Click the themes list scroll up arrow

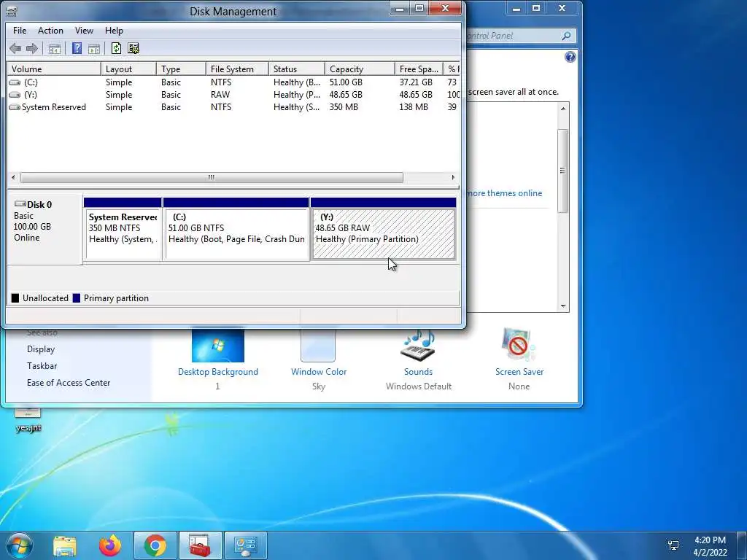[563, 109]
